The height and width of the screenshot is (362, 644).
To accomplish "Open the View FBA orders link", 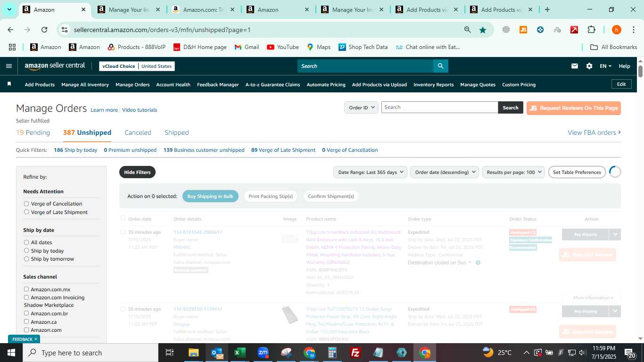I will tap(594, 132).
